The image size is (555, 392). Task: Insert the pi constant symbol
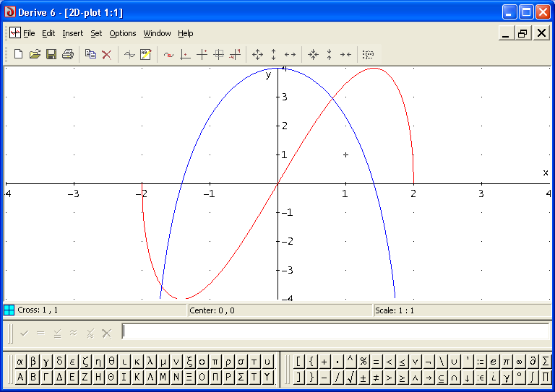[x=507, y=361]
